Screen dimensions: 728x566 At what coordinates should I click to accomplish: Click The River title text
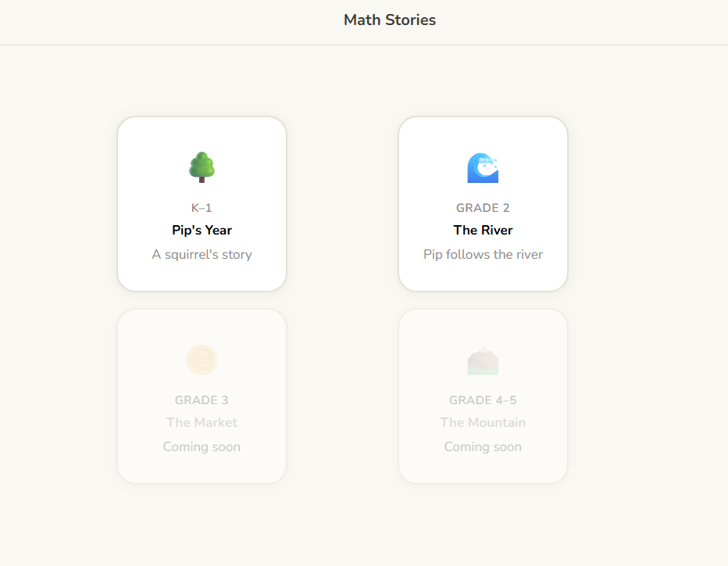(483, 230)
